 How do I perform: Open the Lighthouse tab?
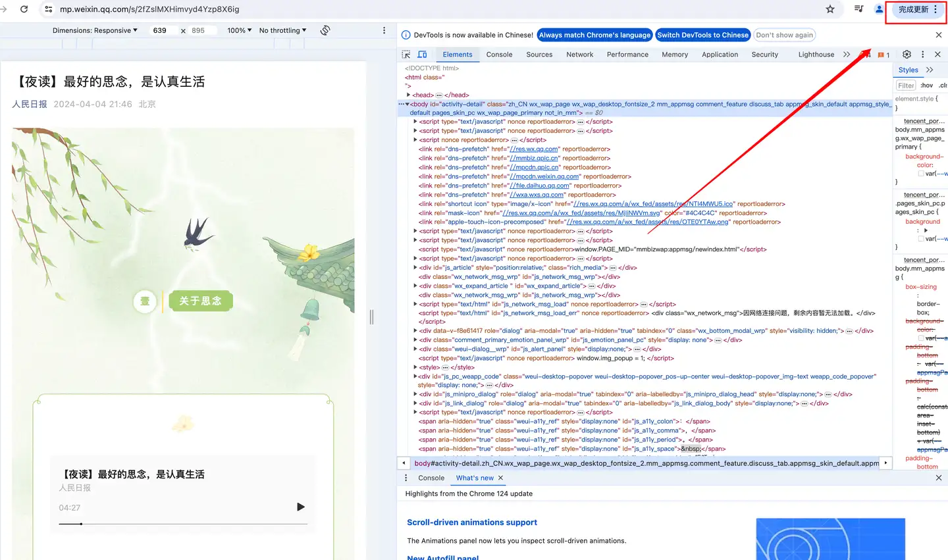pos(816,55)
